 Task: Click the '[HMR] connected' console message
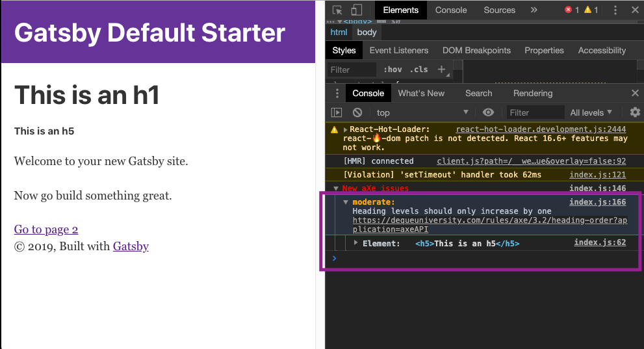[x=378, y=161]
